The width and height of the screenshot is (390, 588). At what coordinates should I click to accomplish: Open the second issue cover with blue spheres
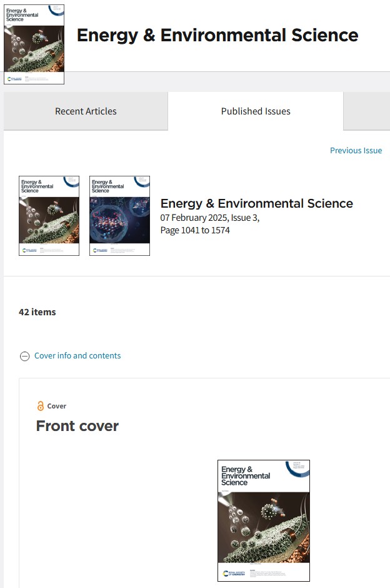pyautogui.click(x=119, y=216)
